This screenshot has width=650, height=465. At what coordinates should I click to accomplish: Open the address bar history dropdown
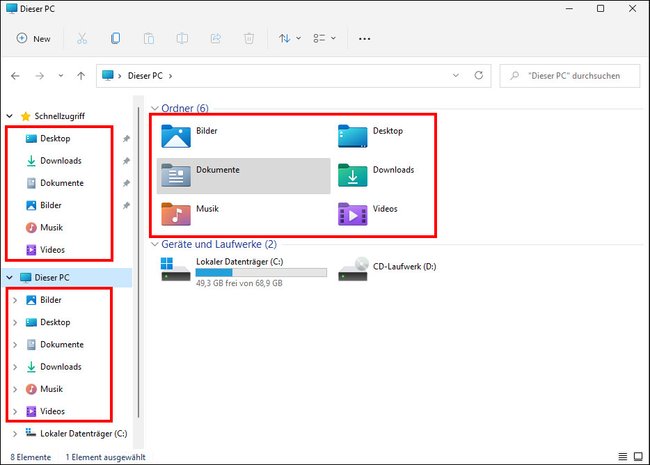click(x=456, y=75)
